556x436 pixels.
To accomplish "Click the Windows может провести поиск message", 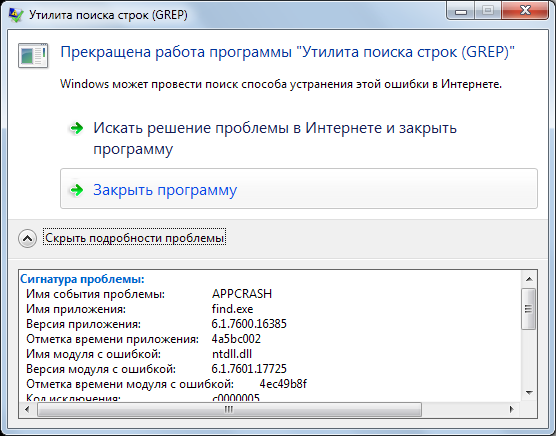I will point(281,84).
